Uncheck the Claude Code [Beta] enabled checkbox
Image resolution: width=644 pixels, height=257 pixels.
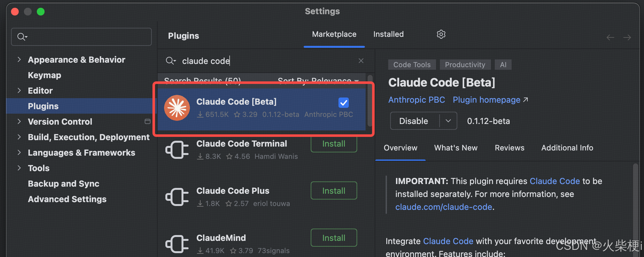coord(344,103)
